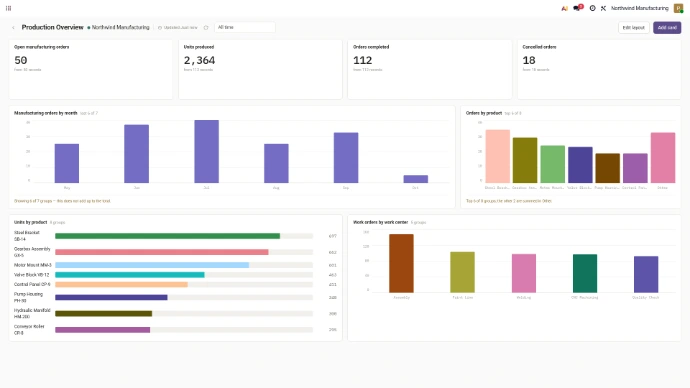Click the violet sixth bar in Orders by product
This screenshot has height=388, width=690.
pos(635,168)
